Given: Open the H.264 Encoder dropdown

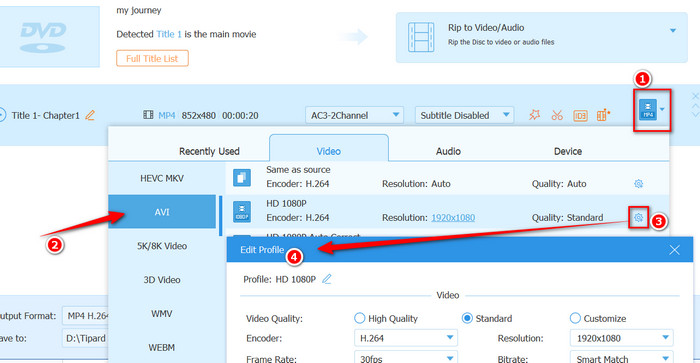Looking at the screenshot, I should click(x=405, y=338).
